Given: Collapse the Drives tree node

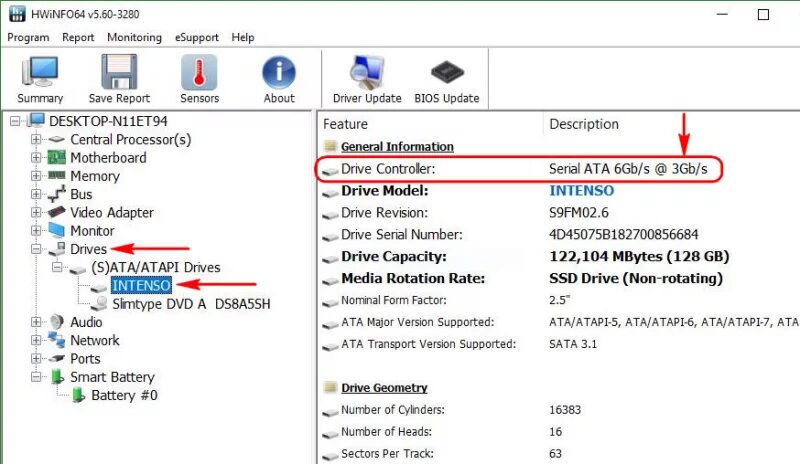Looking at the screenshot, I should pyautogui.click(x=36, y=249).
